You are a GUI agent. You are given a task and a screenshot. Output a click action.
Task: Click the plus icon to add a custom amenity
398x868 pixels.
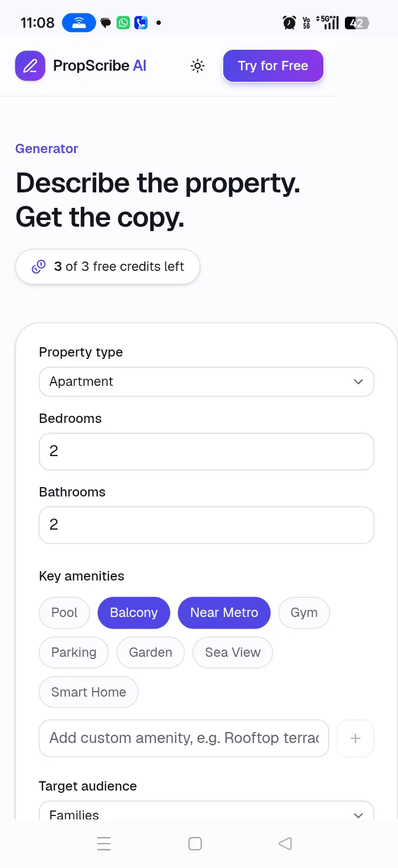click(355, 738)
